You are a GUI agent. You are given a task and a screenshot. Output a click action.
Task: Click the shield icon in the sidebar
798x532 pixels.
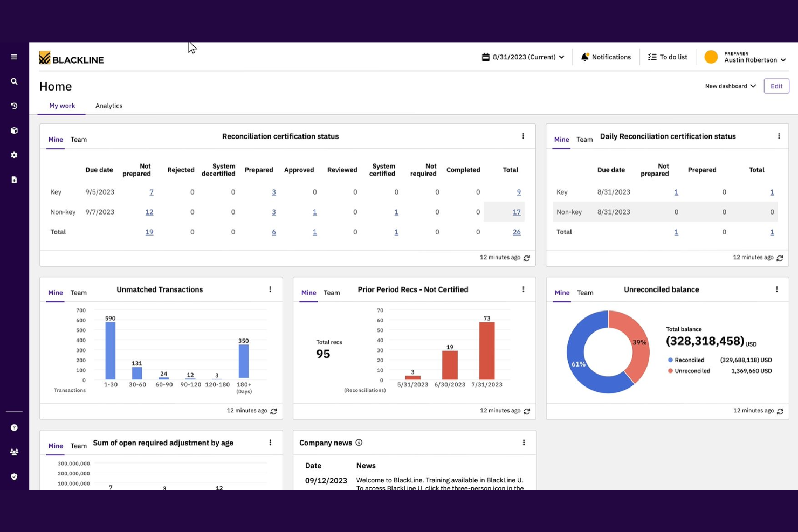click(x=14, y=476)
